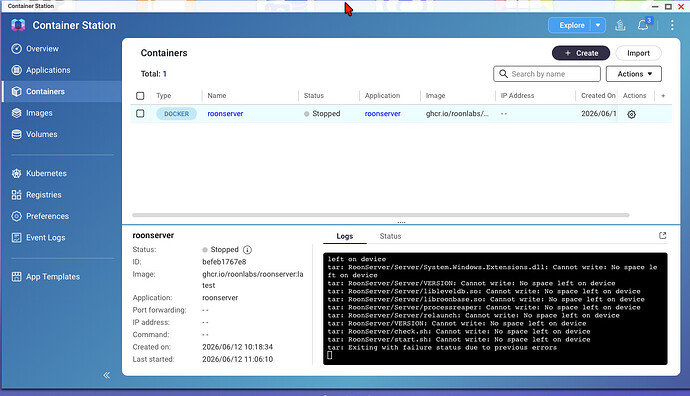
Task: Maximize the Container Station window
Action: coord(668,6)
